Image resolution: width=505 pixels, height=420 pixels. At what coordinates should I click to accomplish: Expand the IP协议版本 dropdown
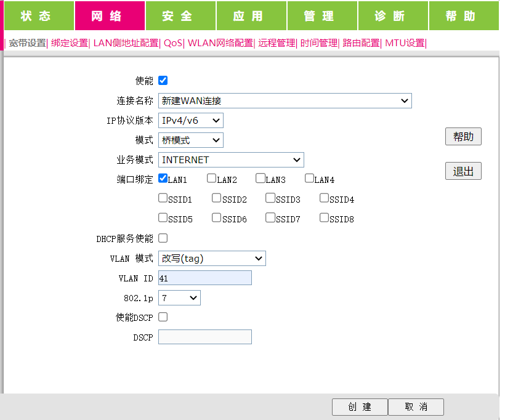[191, 121]
